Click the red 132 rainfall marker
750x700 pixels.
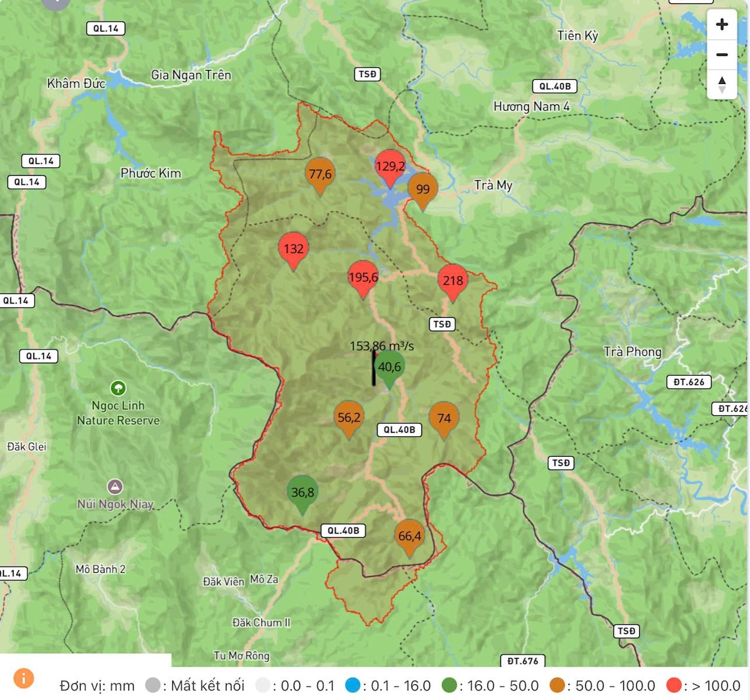point(293,249)
